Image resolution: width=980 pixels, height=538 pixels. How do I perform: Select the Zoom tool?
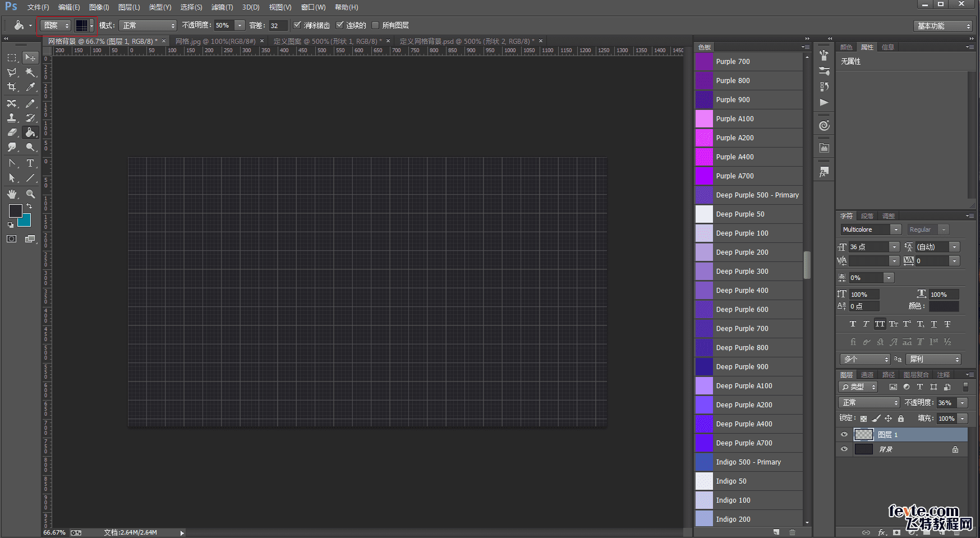(30, 194)
